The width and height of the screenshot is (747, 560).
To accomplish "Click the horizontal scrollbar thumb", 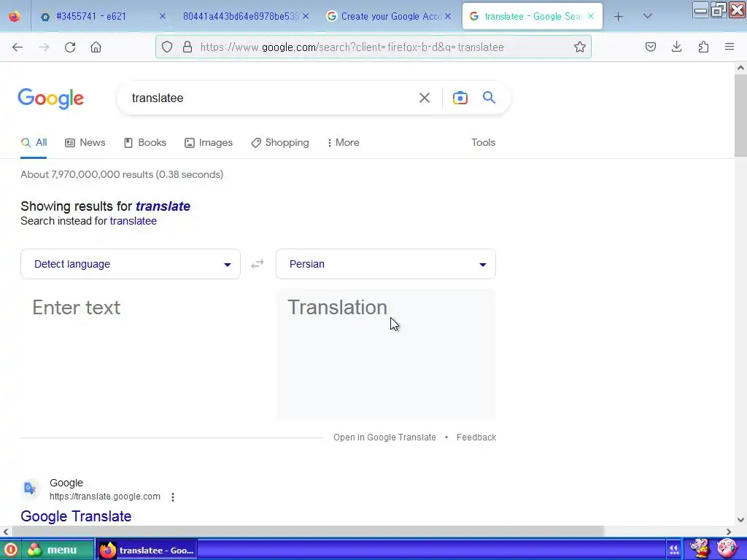I will [x=308, y=532].
